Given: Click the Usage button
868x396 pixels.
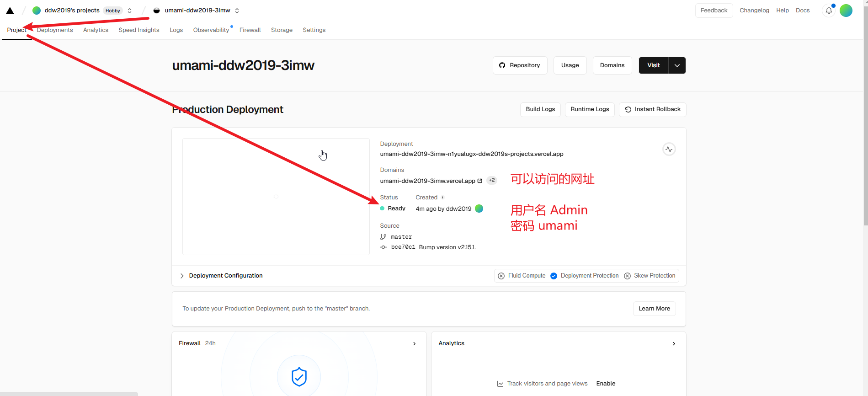Looking at the screenshot, I should click(570, 65).
